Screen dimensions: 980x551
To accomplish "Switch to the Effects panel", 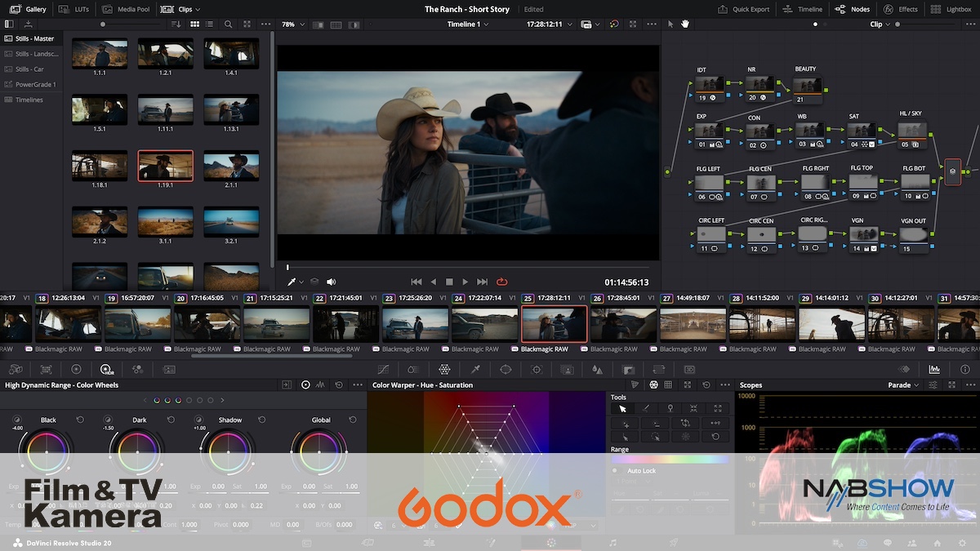I will 900,9.
